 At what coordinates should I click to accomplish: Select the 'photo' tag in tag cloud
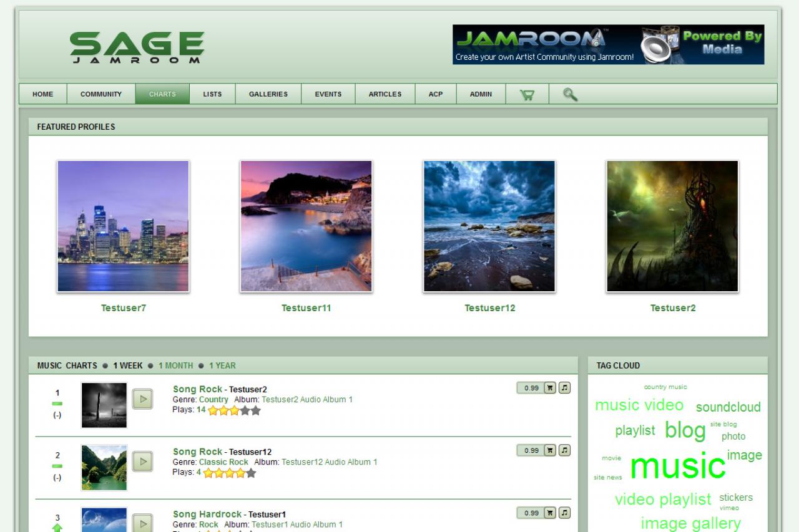(733, 437)
